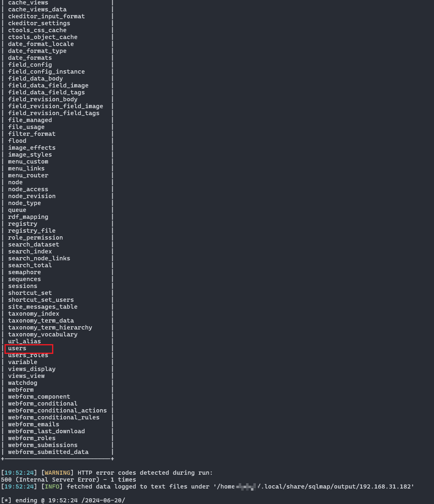
Task: Click the ckeditor_settings table entry
Action: [x=39, y=24]
